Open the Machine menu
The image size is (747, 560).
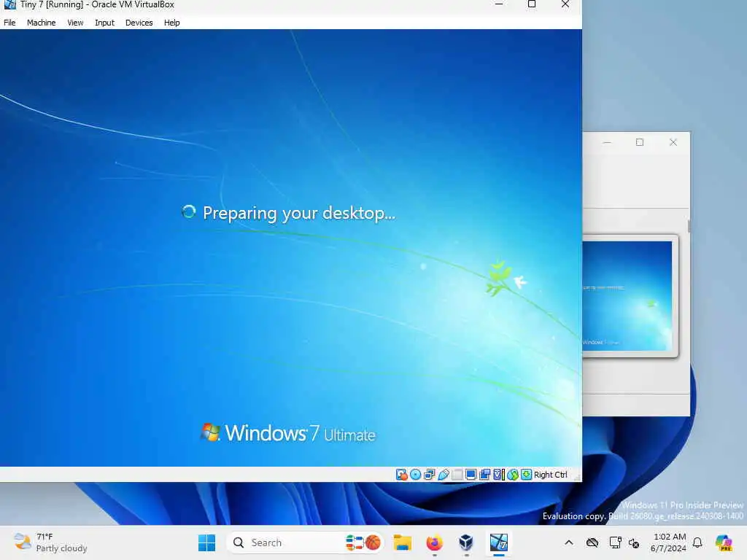tap(41, 23)
